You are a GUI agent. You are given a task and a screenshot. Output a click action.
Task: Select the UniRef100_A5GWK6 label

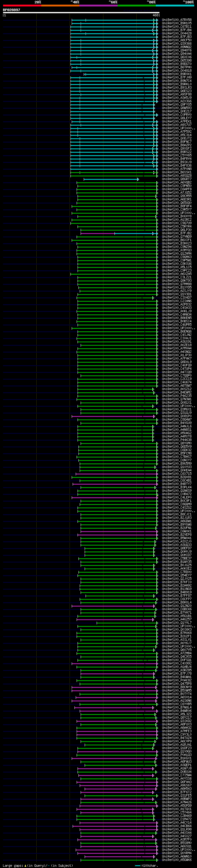(x=176, y=860)
